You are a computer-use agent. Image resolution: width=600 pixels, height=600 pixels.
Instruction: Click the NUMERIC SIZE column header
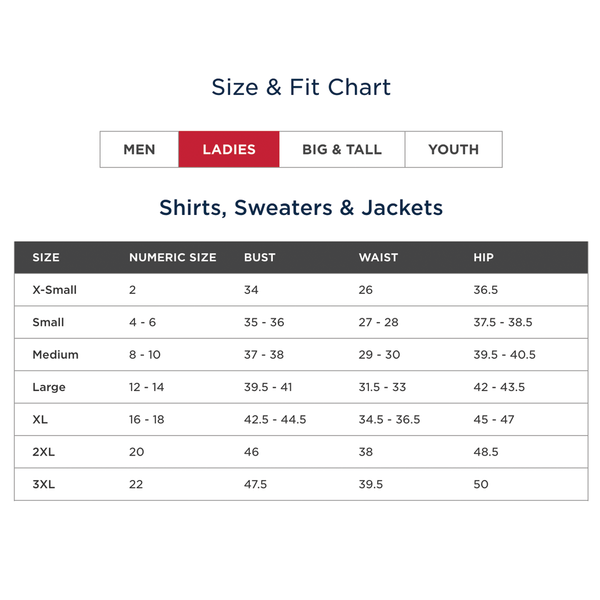pyautogui.click(x=172, y=257)
